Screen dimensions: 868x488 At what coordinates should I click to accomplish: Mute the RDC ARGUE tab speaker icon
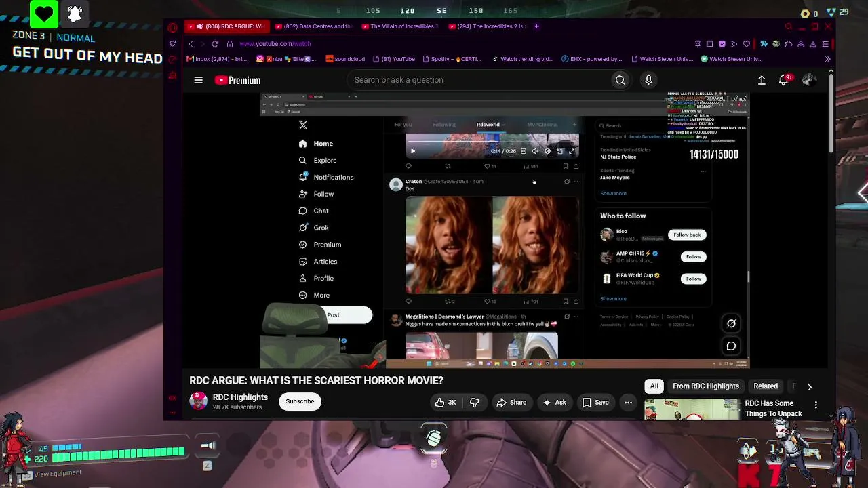pos(200,26)
